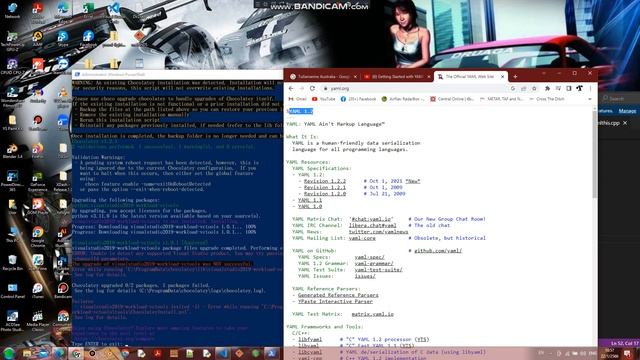Open Central Online bookmark
The image size is (640, 360).
(452, 99)
